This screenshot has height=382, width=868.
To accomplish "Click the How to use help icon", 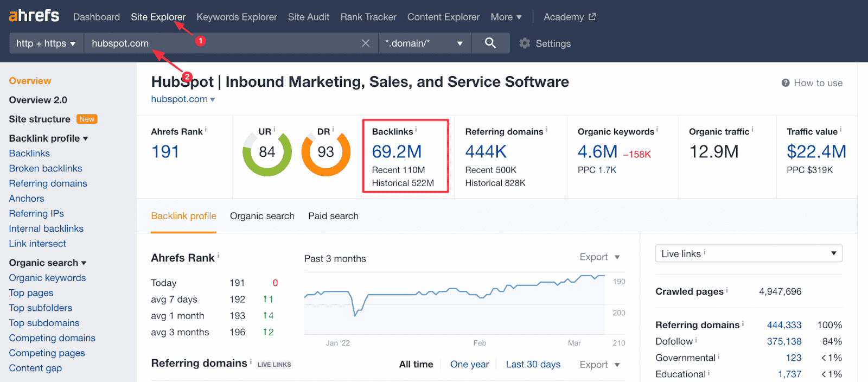I will 786,83.
